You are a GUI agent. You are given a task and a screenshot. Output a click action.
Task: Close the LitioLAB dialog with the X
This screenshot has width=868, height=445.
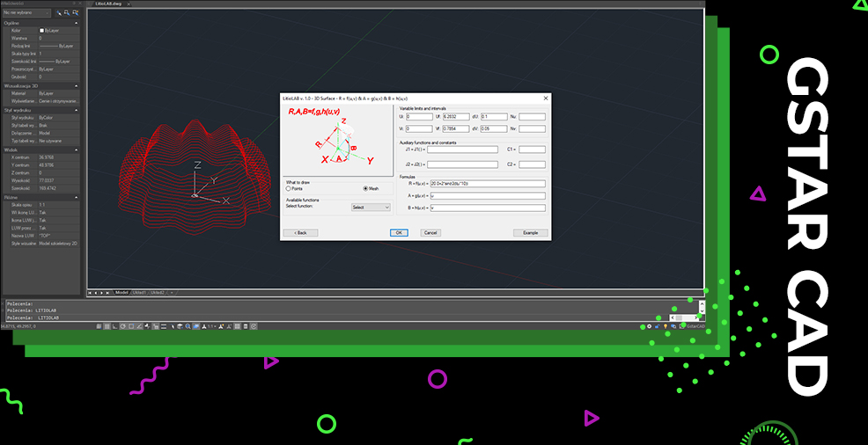545,98
